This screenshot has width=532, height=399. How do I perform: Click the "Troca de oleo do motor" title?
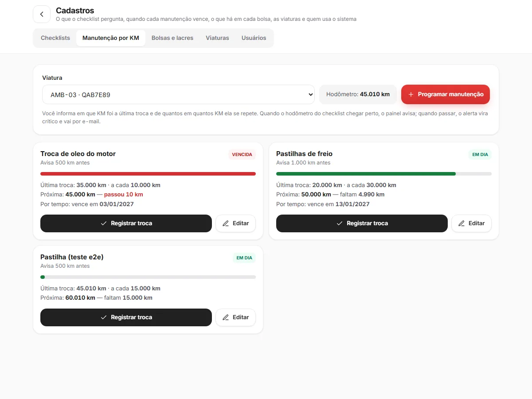coord(78,154)
